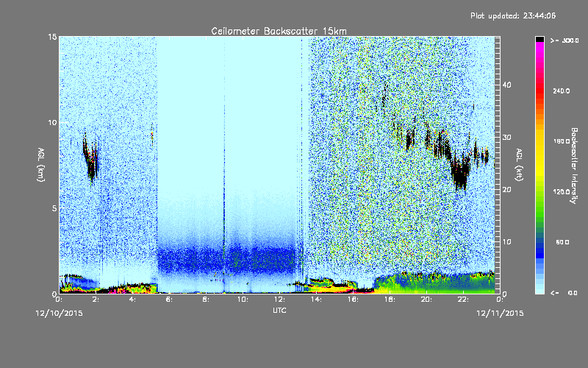Click the '60.0' colorbar value
Screen dimensions: 588x368
coord(562,242)
